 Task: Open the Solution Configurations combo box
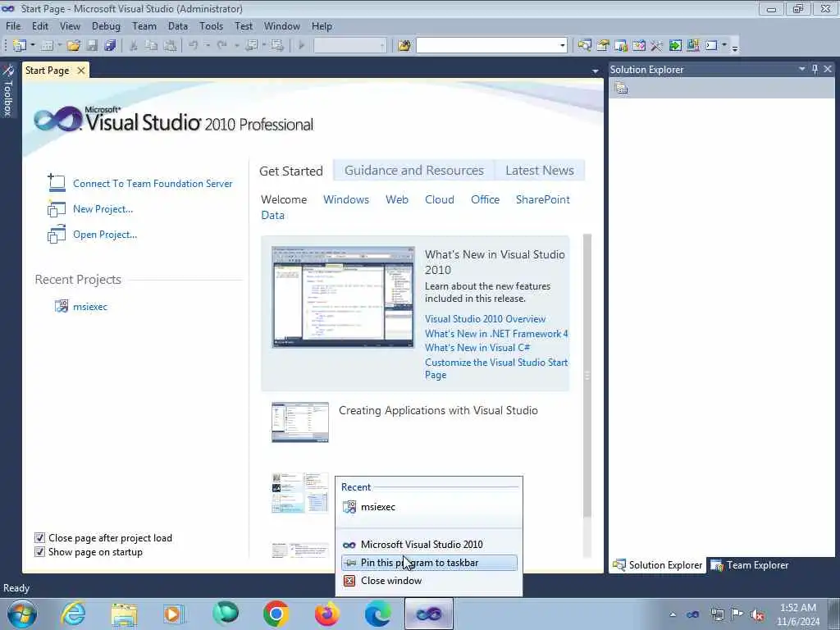(349, 46)
